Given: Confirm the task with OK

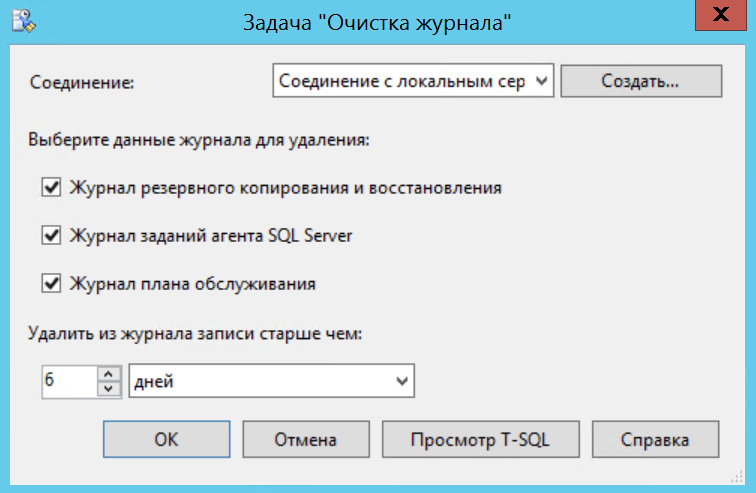Looking at the screenshot, I should (x=166, y=438).
